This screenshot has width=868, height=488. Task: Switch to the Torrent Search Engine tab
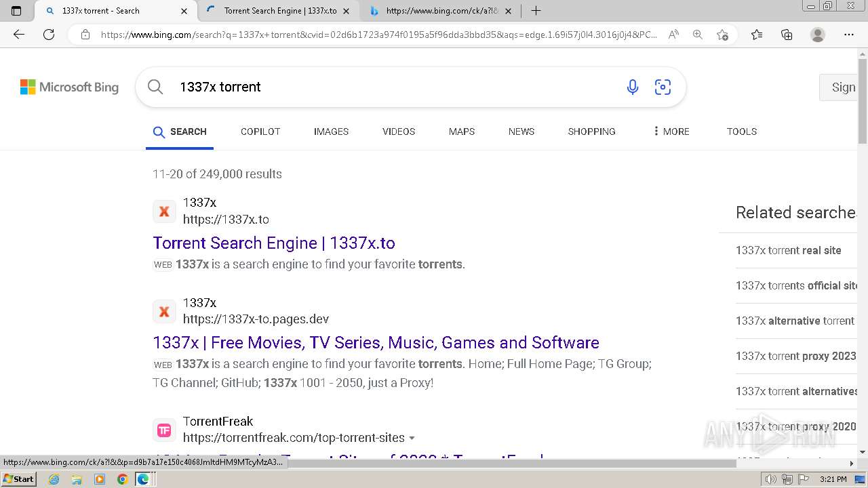click(x=279, y=11)
